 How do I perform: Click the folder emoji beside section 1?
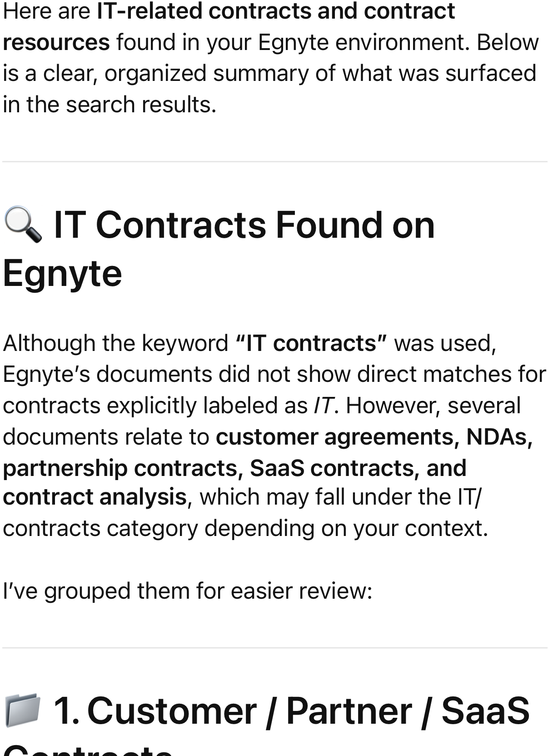[x=23, y=710]
